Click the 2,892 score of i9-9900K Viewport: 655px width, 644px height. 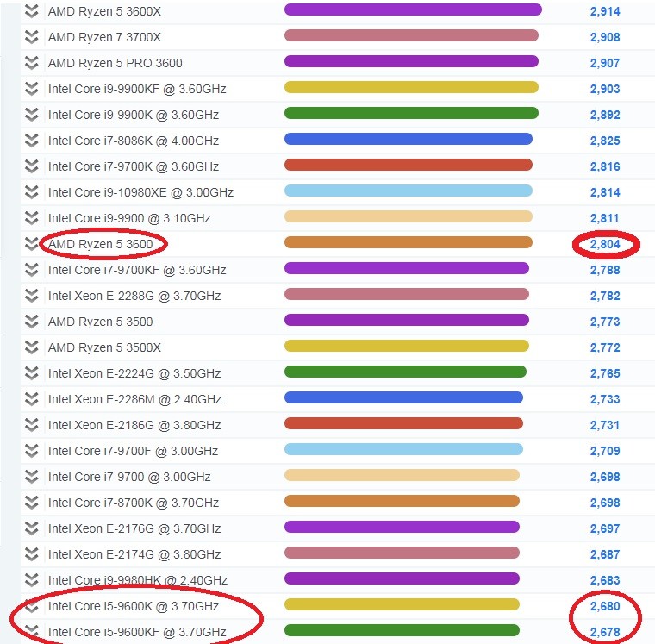(x=605, y=115)
